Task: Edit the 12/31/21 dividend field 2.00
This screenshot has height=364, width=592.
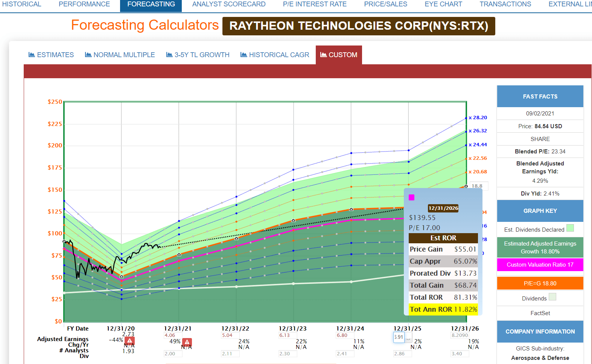Action: coord(172,354)
